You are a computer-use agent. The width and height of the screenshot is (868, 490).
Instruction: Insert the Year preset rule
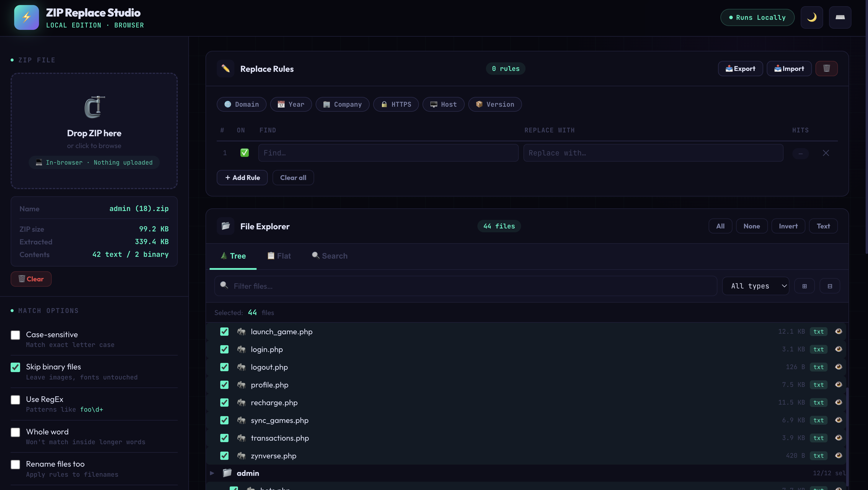point(291,104)
